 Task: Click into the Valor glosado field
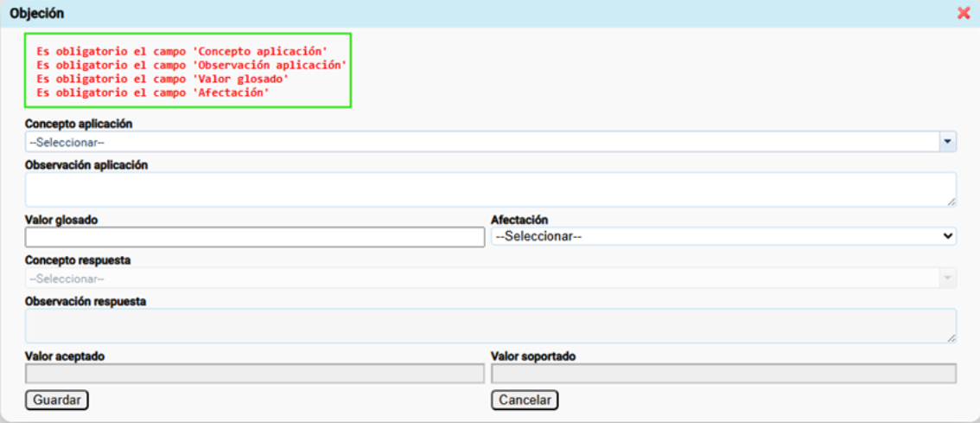[x=255, y=237]
